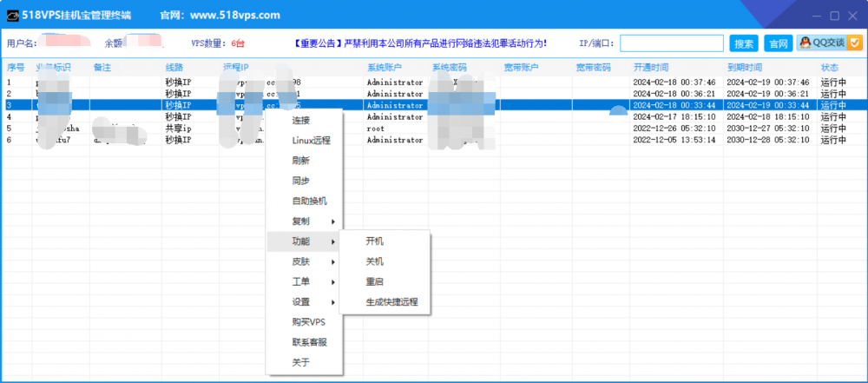
Task: Click the 宽带密码 column header
Action: [x=594, y=68]
